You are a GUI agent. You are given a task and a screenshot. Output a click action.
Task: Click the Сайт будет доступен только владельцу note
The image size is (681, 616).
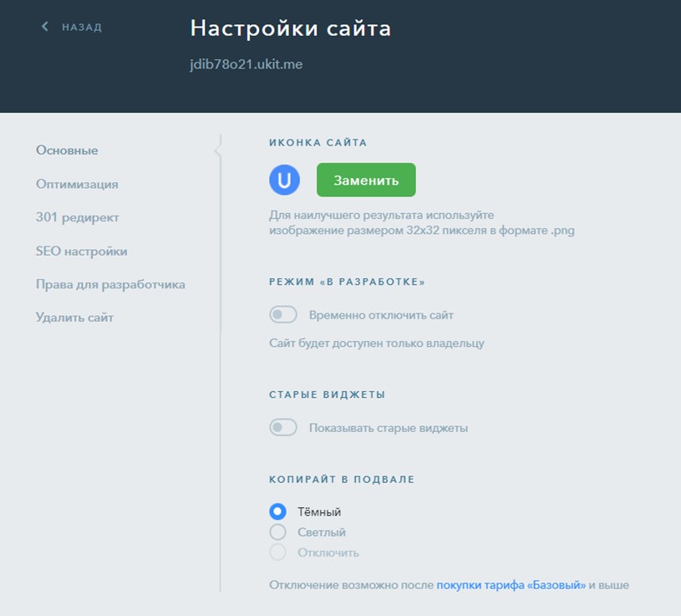[377, 344]
